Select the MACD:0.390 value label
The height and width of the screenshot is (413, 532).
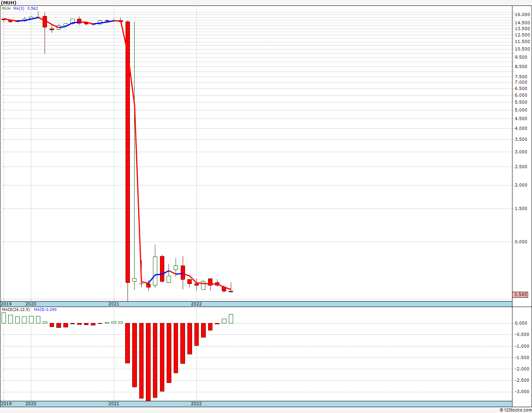tap(45, 309)
